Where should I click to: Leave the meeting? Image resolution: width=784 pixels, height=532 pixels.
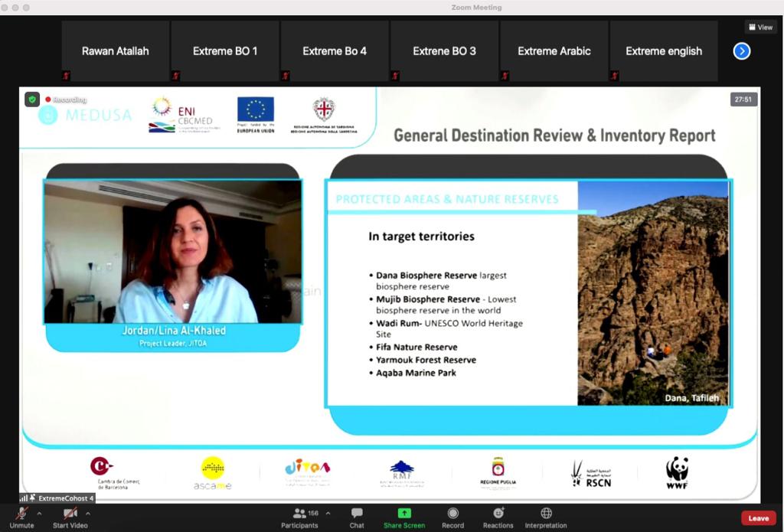coord(758,518)
